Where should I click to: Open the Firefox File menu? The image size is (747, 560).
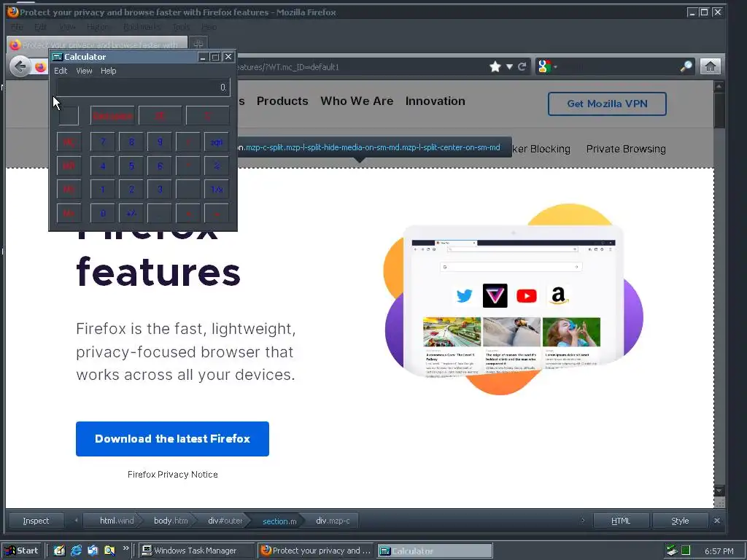click(x=17, y=27)
